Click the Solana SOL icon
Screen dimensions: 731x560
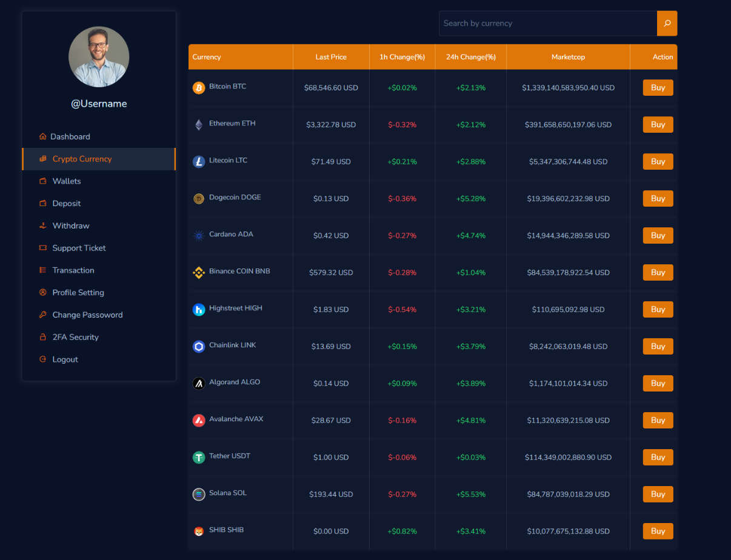[199, 495]
